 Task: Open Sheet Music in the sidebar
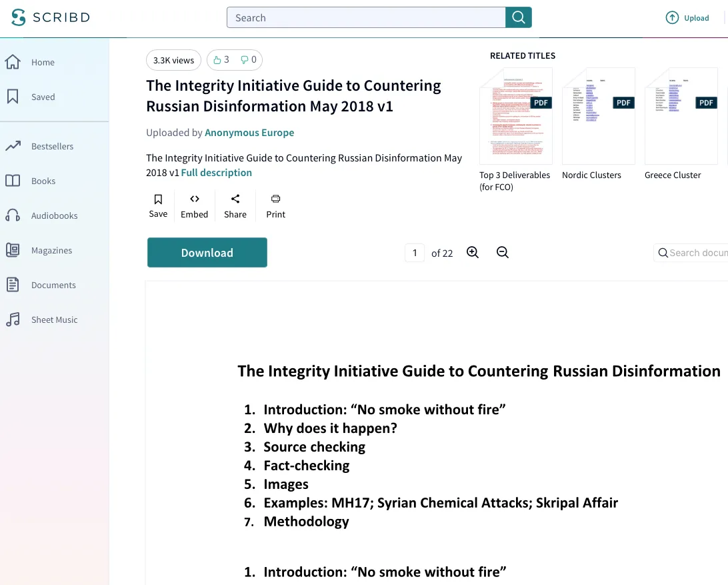[x=54, y=320]
